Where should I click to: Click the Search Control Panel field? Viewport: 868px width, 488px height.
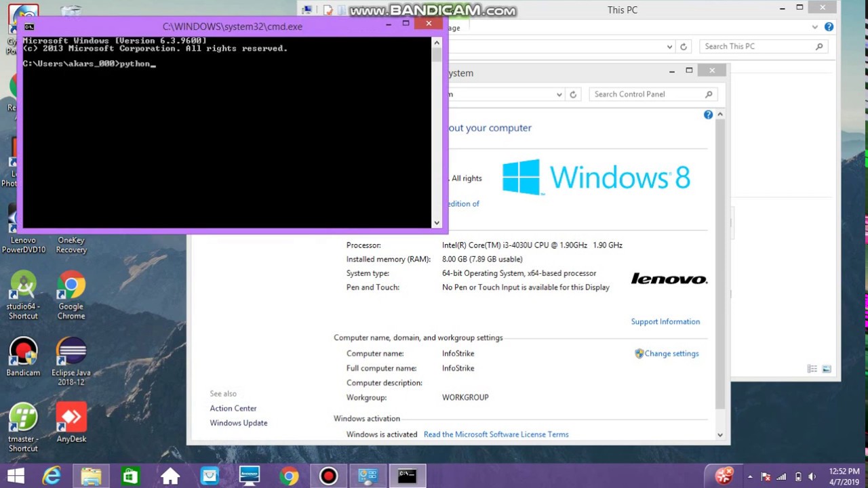(652, 94)
